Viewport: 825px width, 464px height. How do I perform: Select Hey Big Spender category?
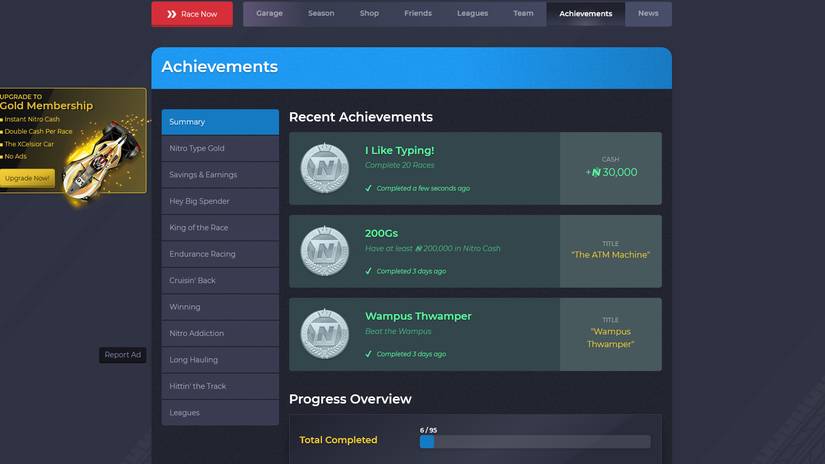coord(220,201)
